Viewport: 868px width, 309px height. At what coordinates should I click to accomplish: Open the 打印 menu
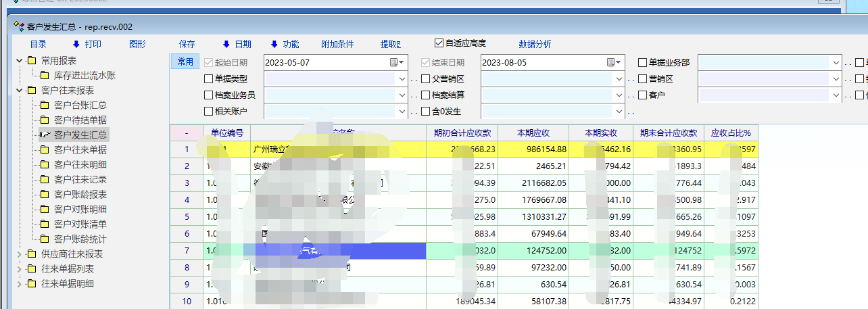pos(87,44)
